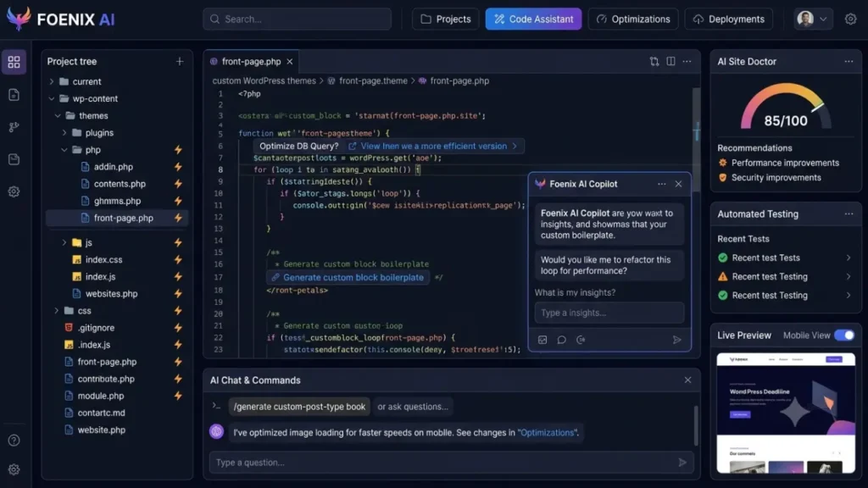Expand the js folder

pos(64,242)
